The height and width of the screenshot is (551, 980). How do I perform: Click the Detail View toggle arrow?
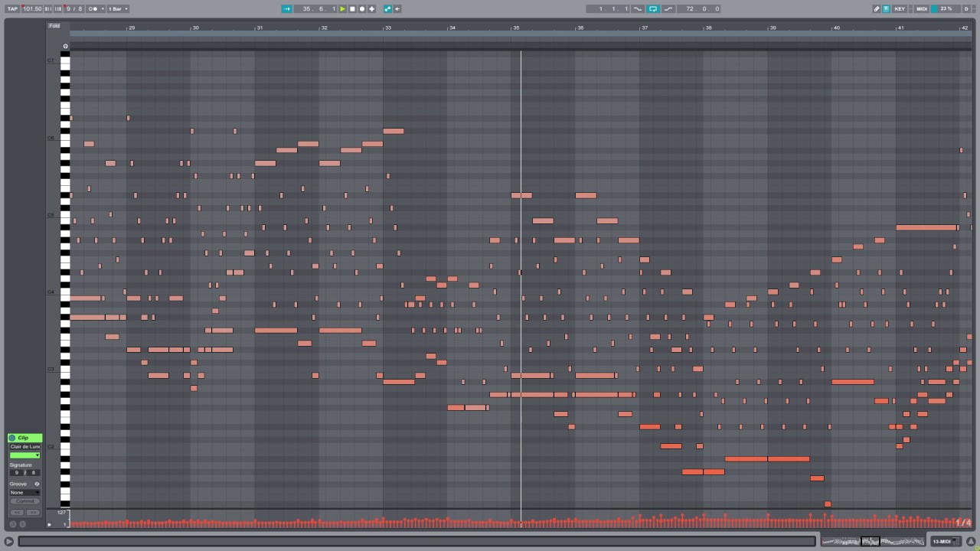click(971, 541)
